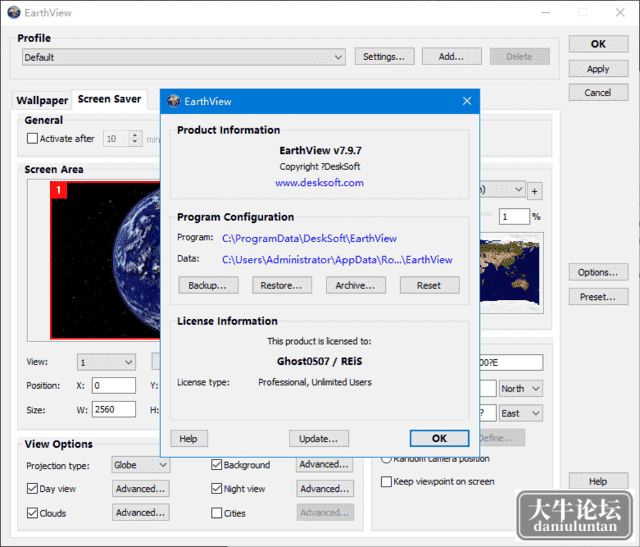
Task: Select the Screen Saver tab
Action: click(109, 99)
